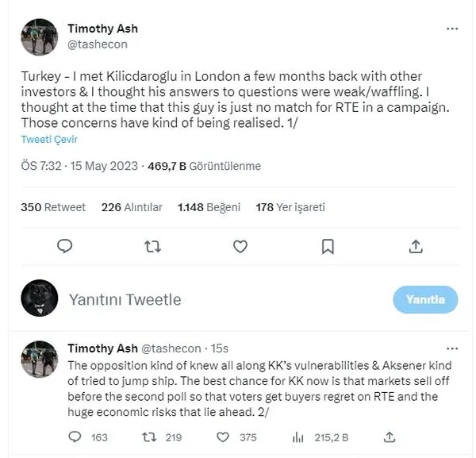This screenshot has height=458, width=476.
Task: Like the reply tweet showing 375
Action: pos(222,437)
